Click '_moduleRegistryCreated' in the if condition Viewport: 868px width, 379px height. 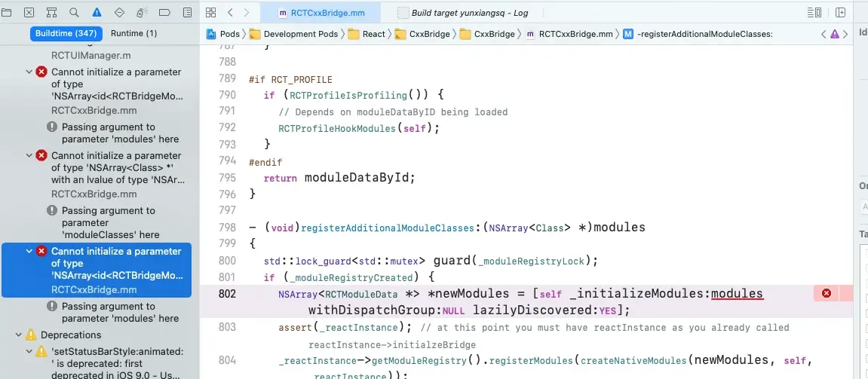[351, 277]
